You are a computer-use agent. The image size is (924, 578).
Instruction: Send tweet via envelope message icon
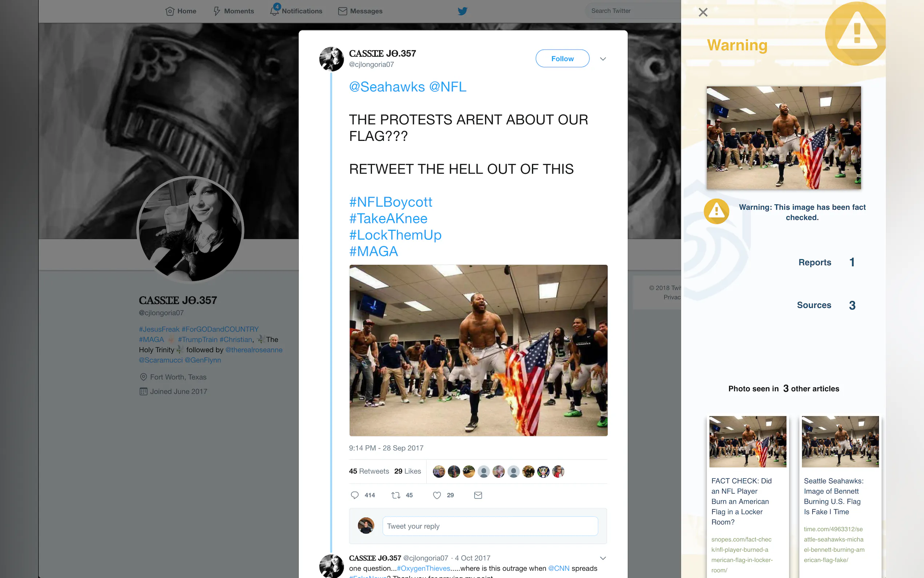[x=478, y=495]
